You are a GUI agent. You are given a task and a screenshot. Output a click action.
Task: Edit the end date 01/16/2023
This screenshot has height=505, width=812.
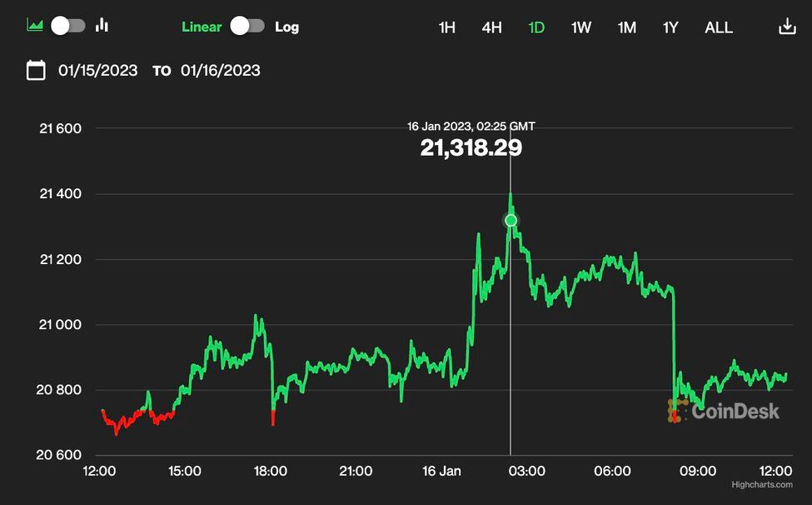pos(221,70)
